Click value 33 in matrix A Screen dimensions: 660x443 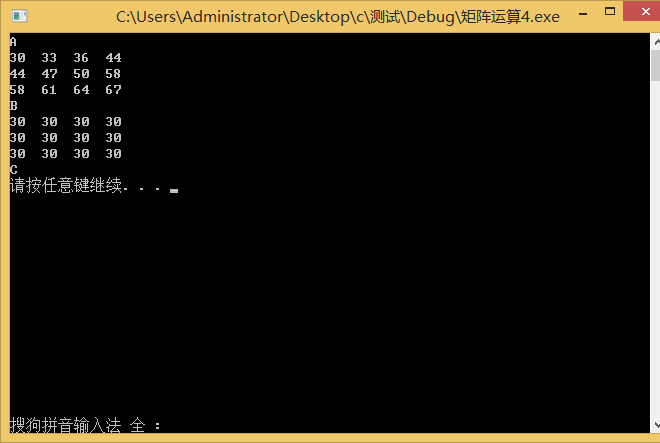[49, 58]
